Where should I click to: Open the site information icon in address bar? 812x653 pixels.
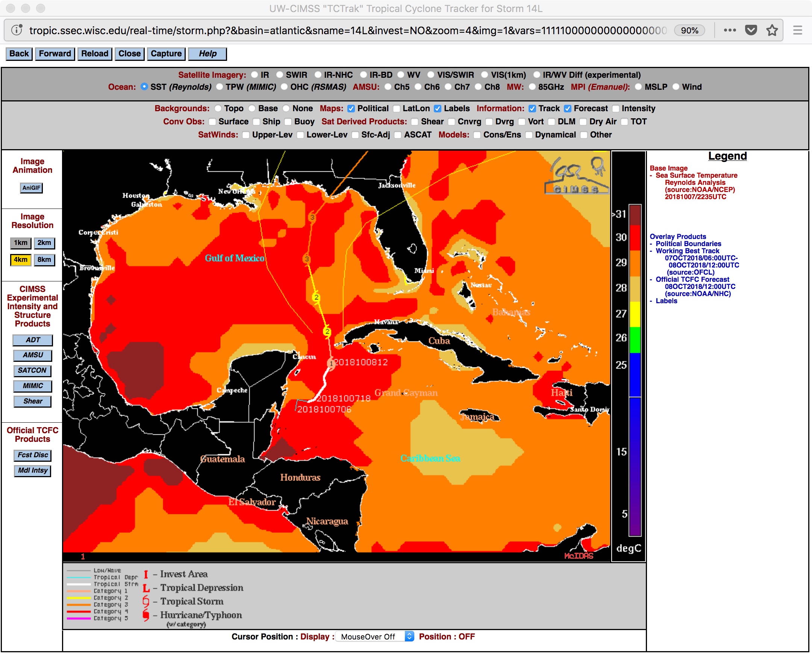pos(17,30)
